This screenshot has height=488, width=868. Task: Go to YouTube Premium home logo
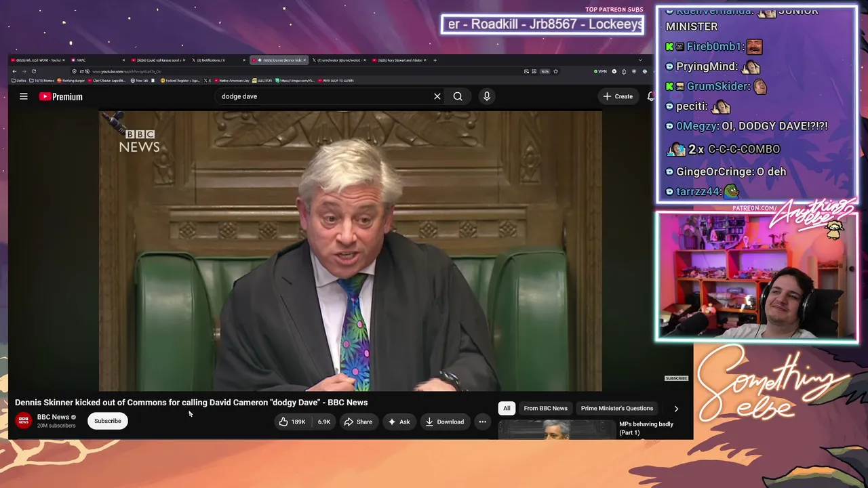(61, 96)
